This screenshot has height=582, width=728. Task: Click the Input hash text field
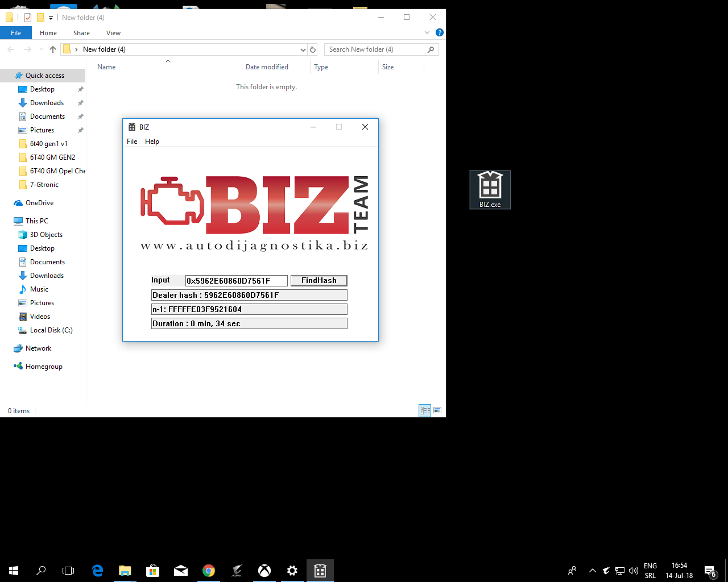point(236,281)
